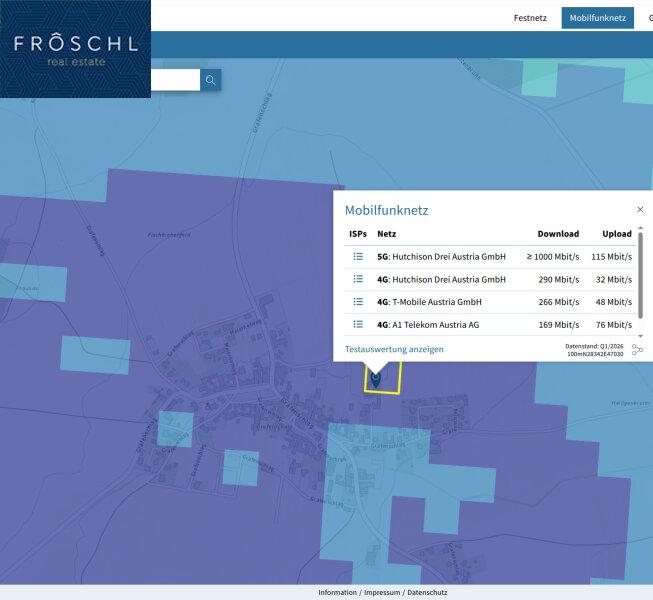Click scrollbar up arrow in popup
This screenshot has width=653, height=600.
tap(641, 228)
